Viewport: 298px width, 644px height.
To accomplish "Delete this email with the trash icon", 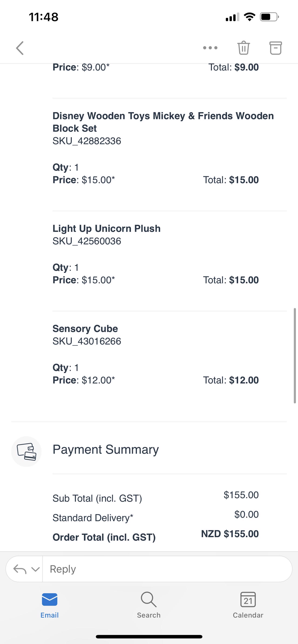I will tap(244, 48).
